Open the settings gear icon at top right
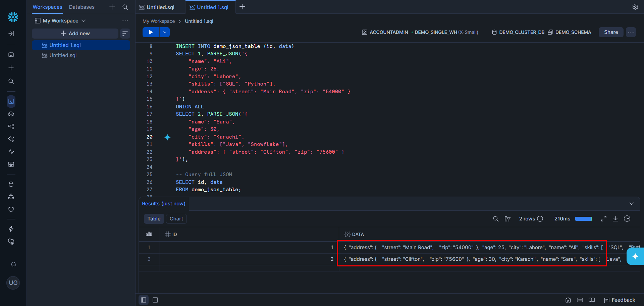The height and width of the screenshot is (306, 644). (635, 7)
